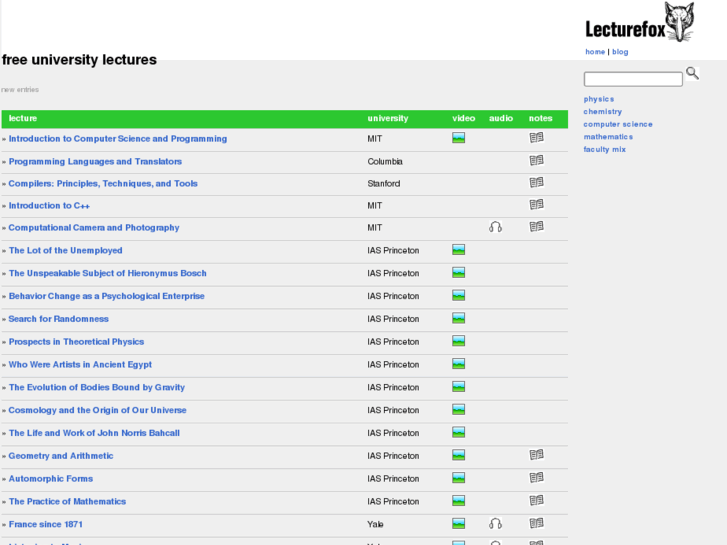Watch video for Cosmology and Origin of Universe
The image size is (727, 545).
458,409
